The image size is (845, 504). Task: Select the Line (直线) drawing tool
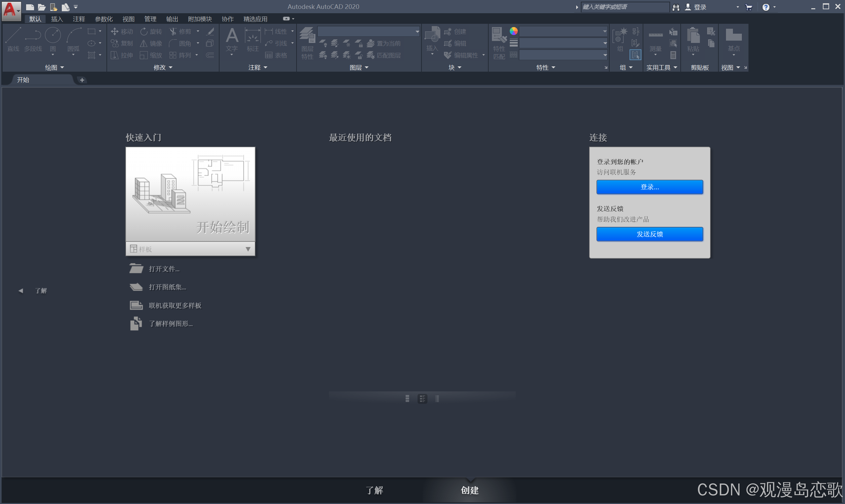tap(13, 36)
